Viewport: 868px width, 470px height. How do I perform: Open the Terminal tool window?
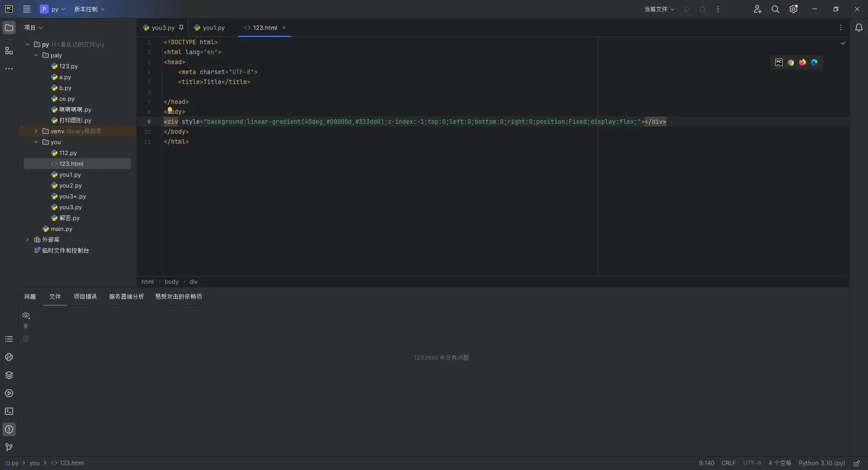(x=9, y=411)
